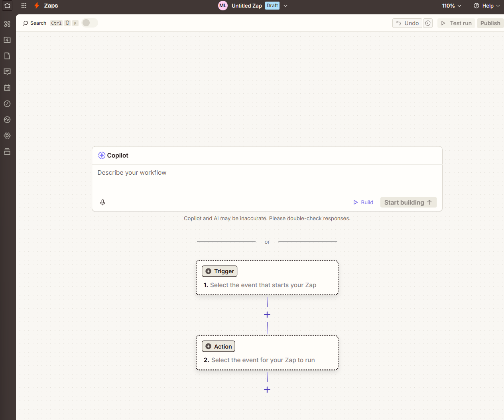Open Zap history clock icon
This screenshot has width=504, height=420.
tap(7, 104)
